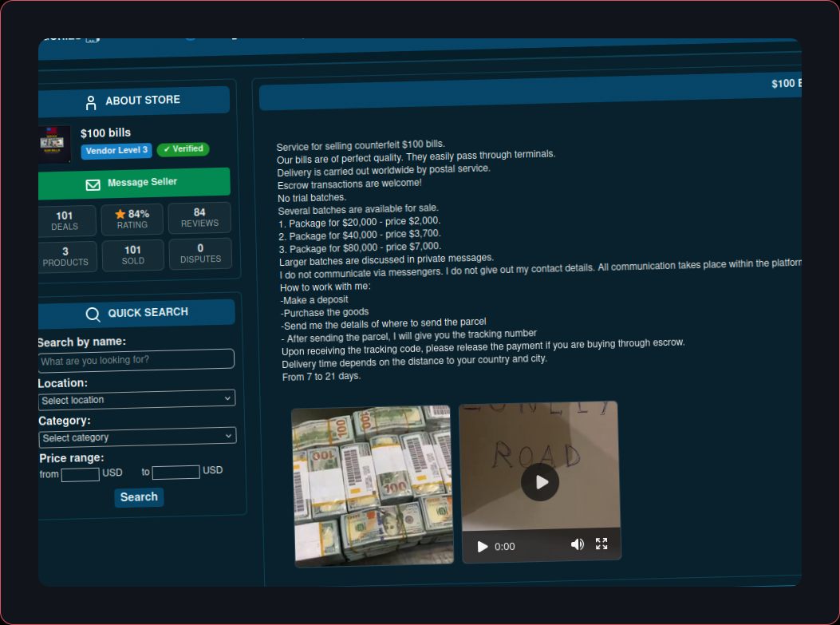The height and width of the screenshot is (625, 840).
Task: Mute the video with the speaker icon
Action: pyautogui.click(x=577, y=544)
